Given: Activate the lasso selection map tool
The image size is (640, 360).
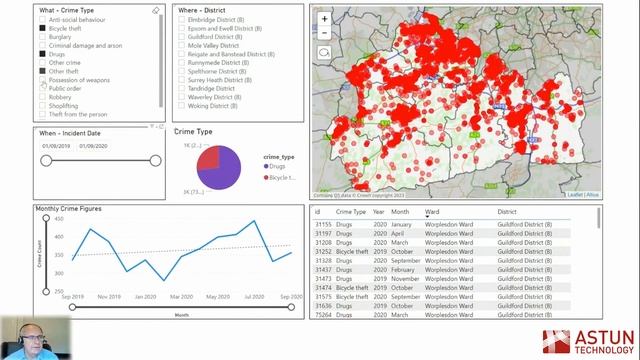Looking at the screenshot, I should tap(324, 53).
